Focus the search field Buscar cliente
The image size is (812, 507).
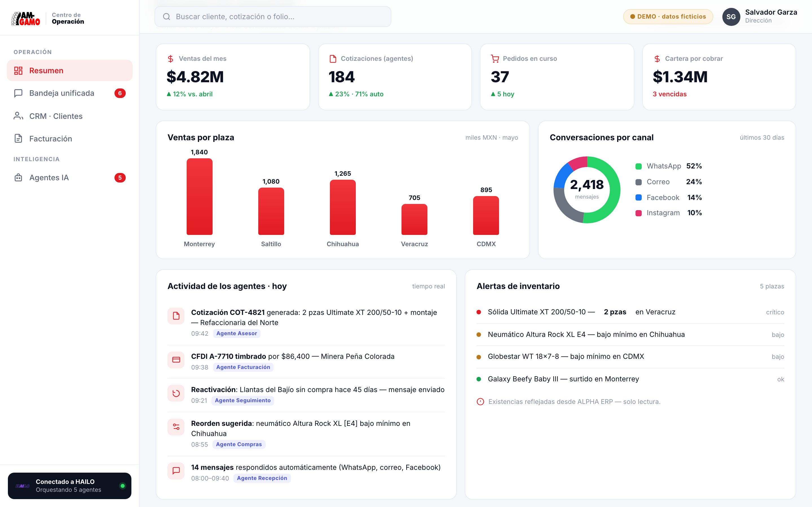[x=272, y=17]
